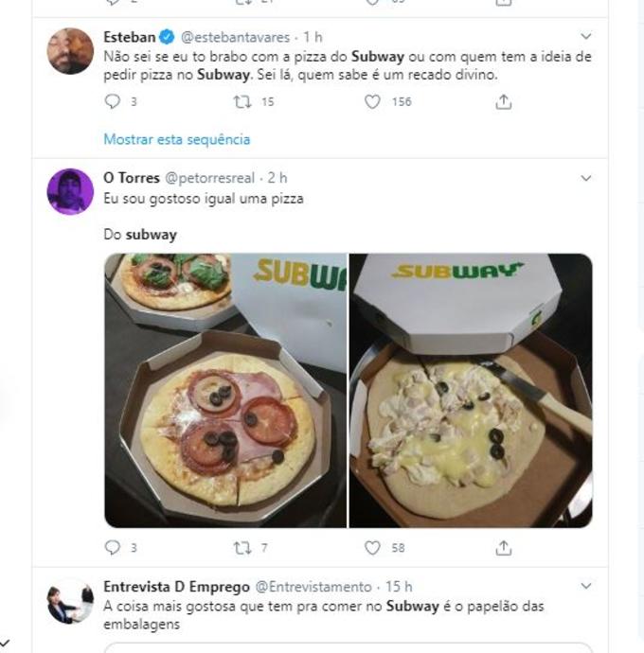Like Esteban's tweet with 156 likes
644x653 pixels.
pyautogui.click(x=373, y=102)
